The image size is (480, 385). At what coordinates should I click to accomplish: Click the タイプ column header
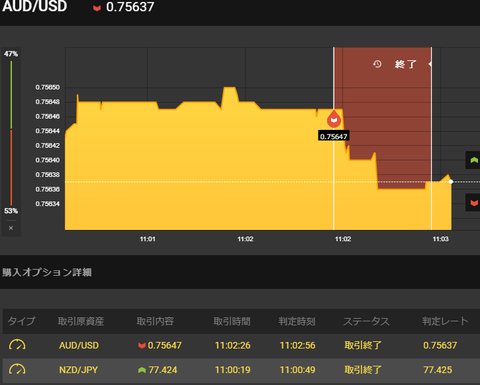[21, 321]
